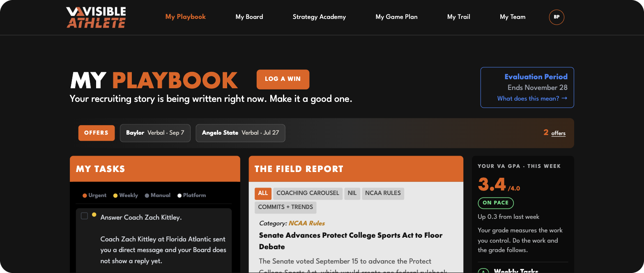Open the Baylor verbal offer chip
644x273 pixels.
pyautogui.click(x=155, y=133)
